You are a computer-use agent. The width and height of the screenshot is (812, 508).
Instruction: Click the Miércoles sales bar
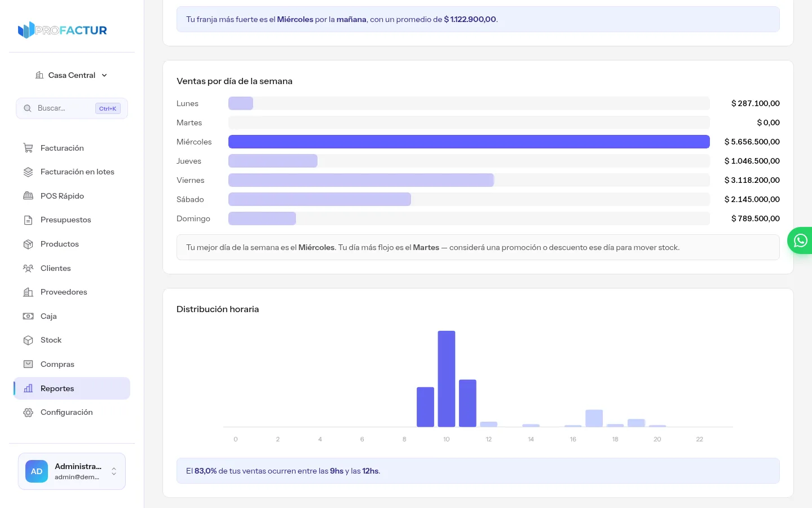(x=469, y=142)
